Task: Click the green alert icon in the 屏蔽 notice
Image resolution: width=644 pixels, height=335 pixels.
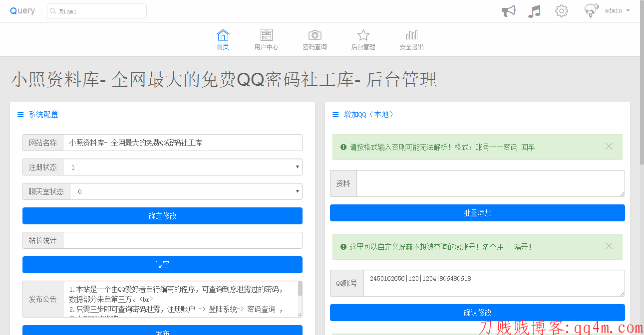Action: [343, 247]
